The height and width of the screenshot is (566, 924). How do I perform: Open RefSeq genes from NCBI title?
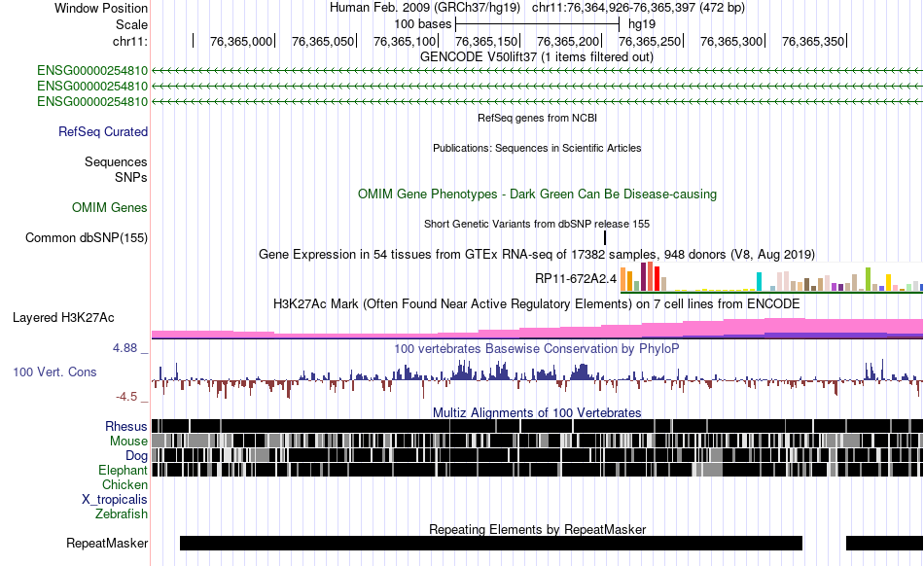point(537,118)
